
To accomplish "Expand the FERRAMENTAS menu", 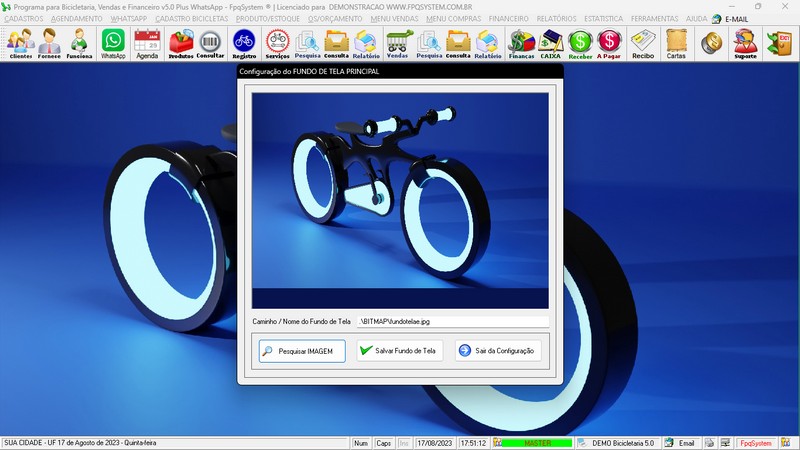I will [x=654, y=19].
